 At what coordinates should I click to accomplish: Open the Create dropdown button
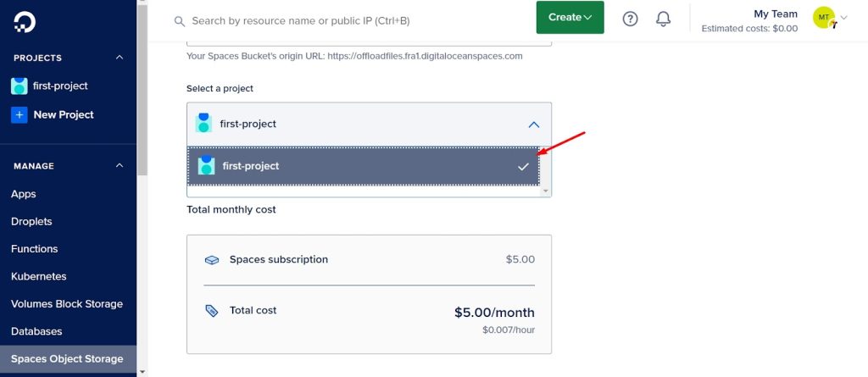pos(570,17)
